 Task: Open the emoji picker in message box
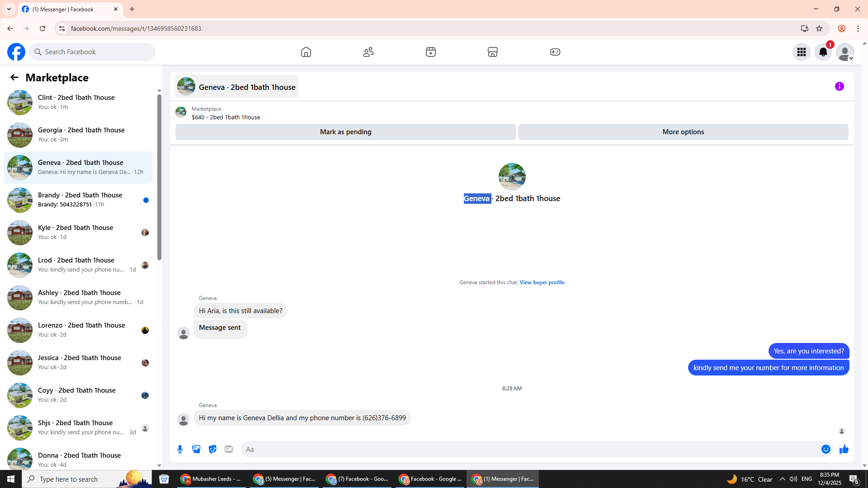point(826,449)
